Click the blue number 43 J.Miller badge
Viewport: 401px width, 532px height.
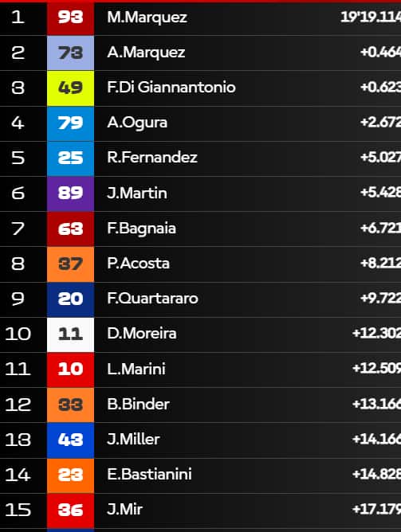tap(70, 440)
